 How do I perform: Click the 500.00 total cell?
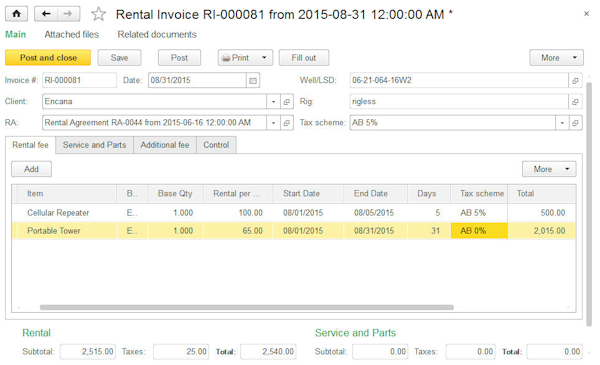[x=541, y=213]
